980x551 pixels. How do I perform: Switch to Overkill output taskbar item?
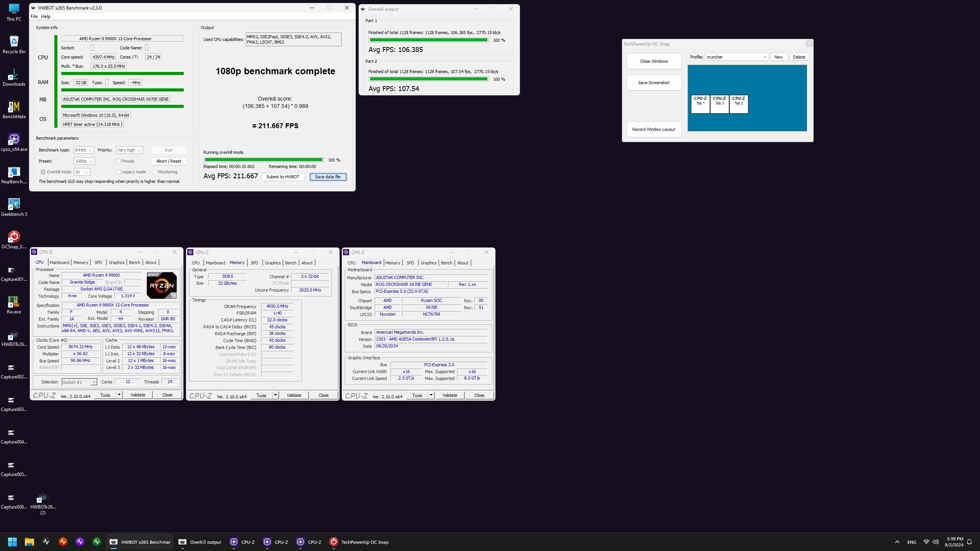200,542
